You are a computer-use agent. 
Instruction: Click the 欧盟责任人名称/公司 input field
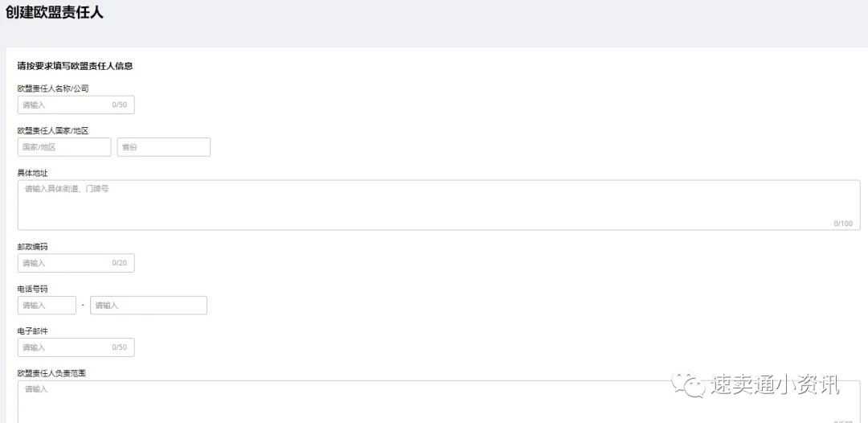(76, 105)
